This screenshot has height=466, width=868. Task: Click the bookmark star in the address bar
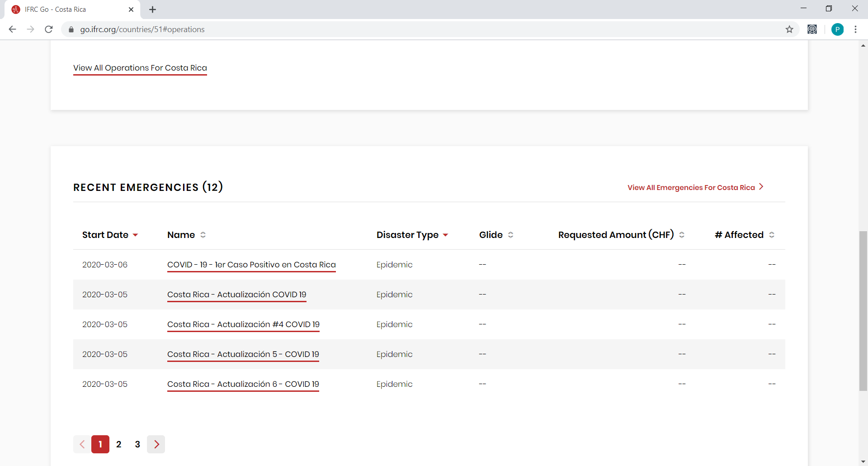click(789, 29)
